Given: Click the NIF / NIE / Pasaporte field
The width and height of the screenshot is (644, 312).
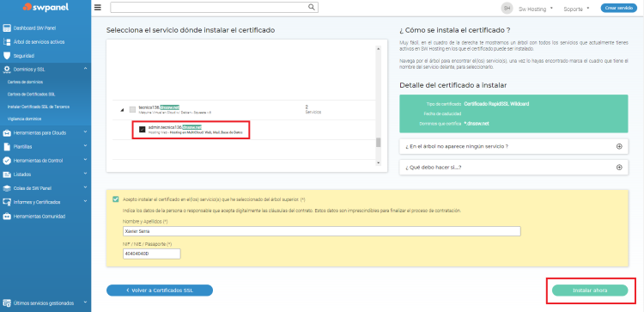Looking at the screenshot, I should (151, 254).
